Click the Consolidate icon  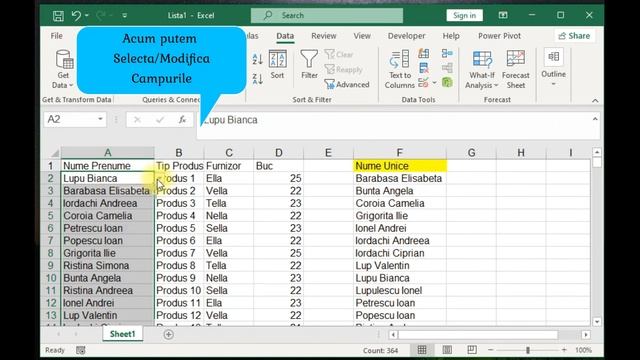(x=447, y=53)
